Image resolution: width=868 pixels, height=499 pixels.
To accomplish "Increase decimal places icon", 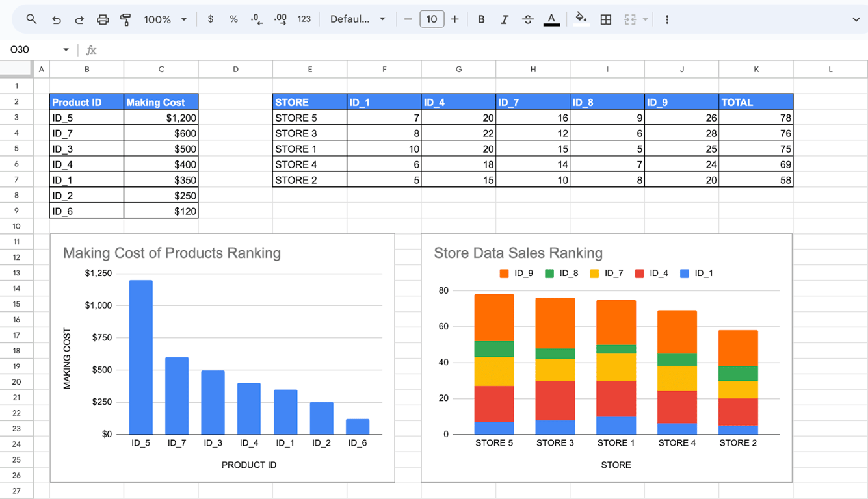I will (x=280, y=19).
